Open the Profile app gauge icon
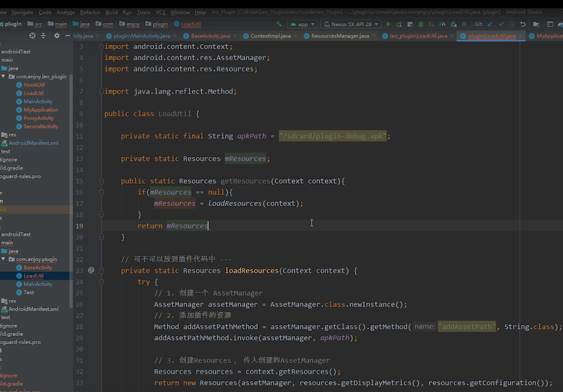Image resolution: width=563 pixels, height=392 pixels. (x=442, y=24)
